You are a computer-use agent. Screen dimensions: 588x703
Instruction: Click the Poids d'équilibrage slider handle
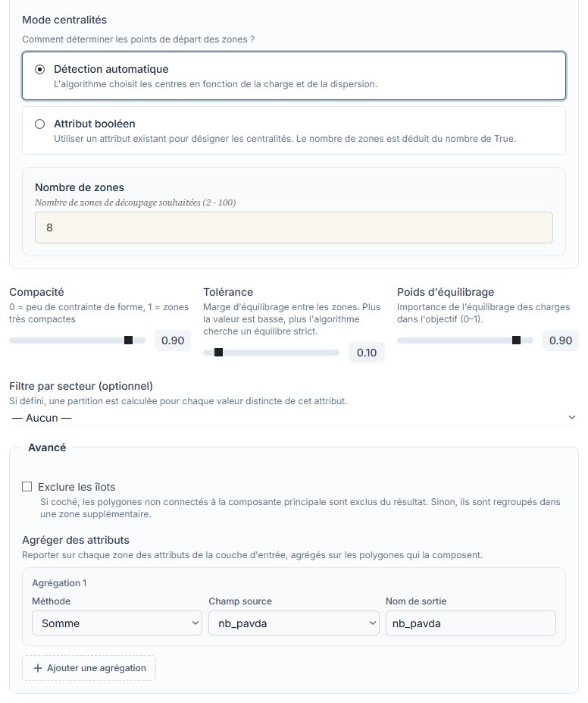tap(516, 341)
